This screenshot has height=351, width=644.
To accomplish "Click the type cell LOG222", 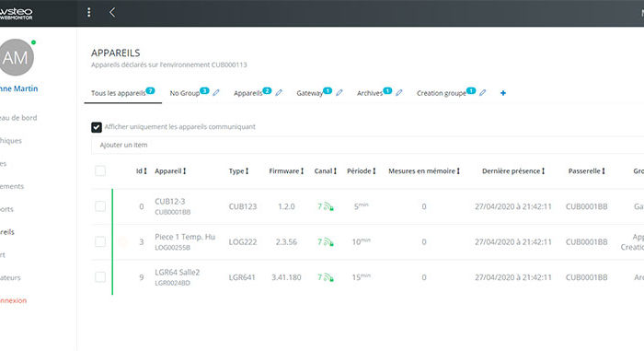I will point(243,242).
